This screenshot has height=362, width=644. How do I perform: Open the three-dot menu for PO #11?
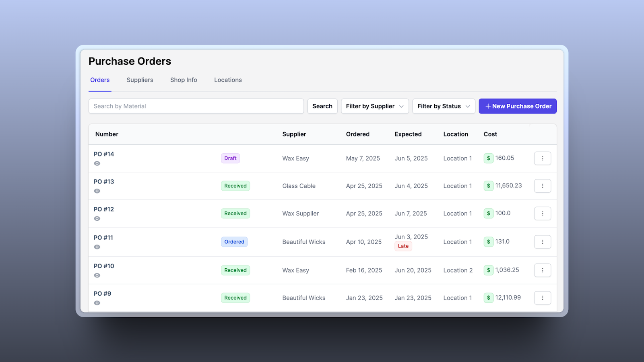pyautogui.click(x=543, y=242)
